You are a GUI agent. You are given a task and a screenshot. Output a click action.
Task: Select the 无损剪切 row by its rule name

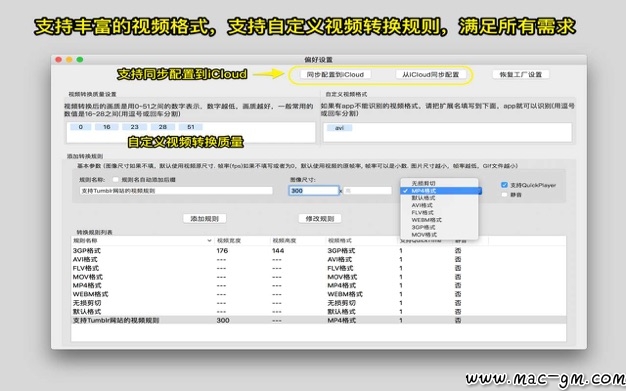click(x=87, y=303)
